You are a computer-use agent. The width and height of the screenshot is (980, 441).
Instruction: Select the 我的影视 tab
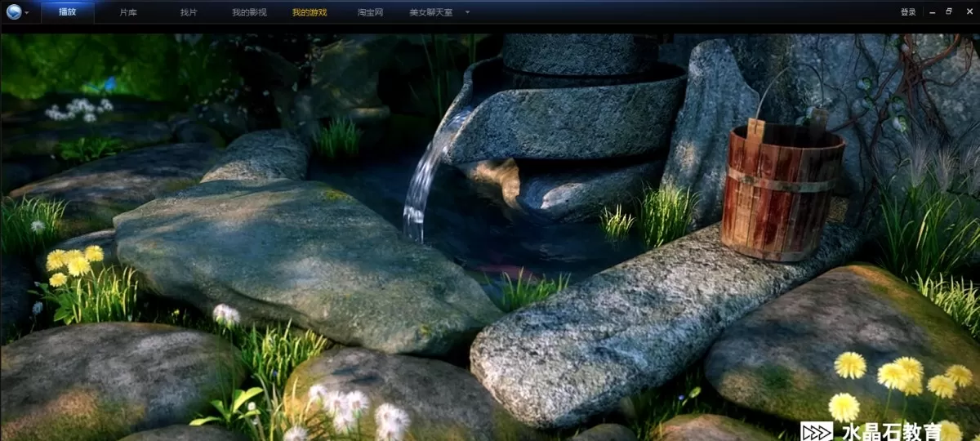coord(249,12)
